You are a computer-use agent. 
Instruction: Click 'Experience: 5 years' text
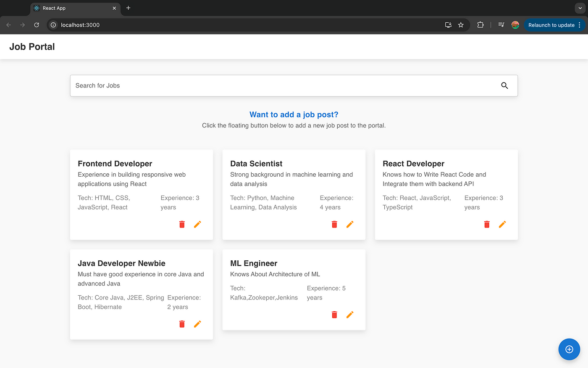pyautogui.click(x=326, y=293)
